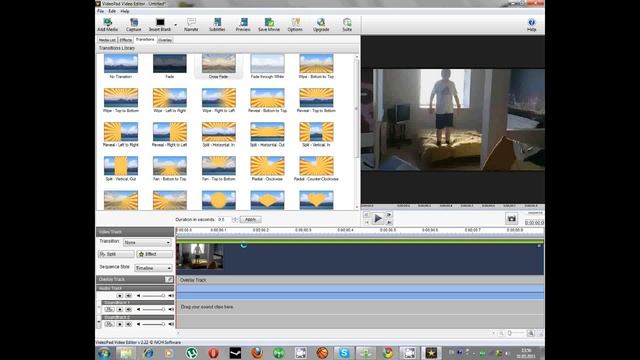The image size is (640, 360).
Task: Switch to the Media List tab
Action: (x=107, y=40)
